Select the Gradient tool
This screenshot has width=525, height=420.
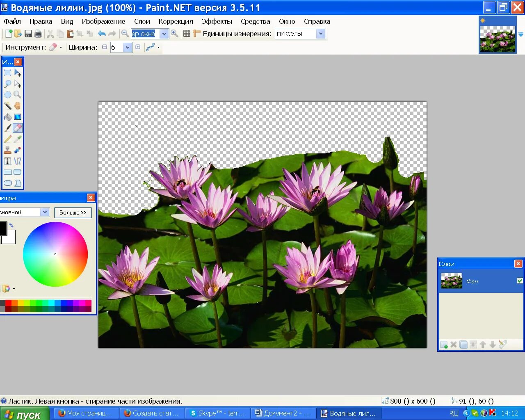pyautogui.click(x=18, y=117)
